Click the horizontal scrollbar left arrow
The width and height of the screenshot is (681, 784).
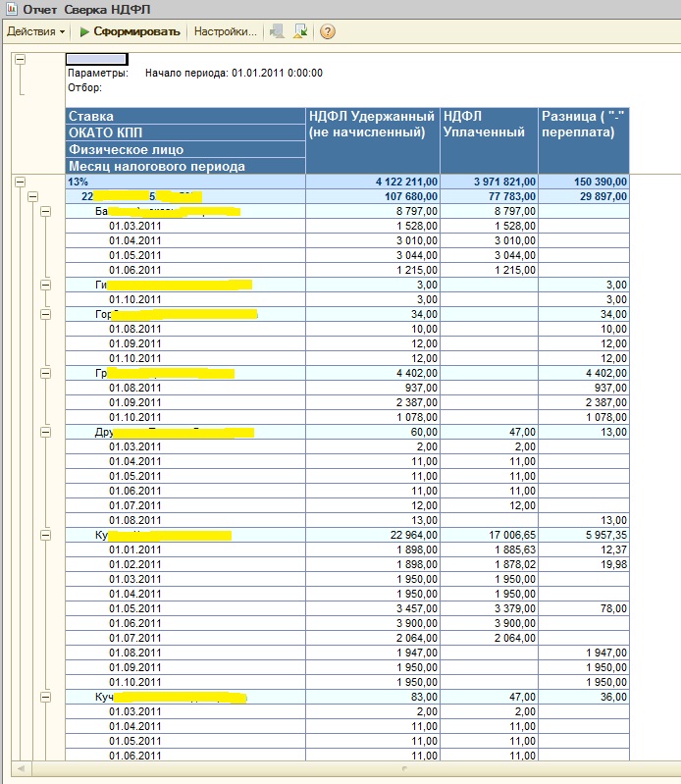pyautogui.click(x=21, y=768)
